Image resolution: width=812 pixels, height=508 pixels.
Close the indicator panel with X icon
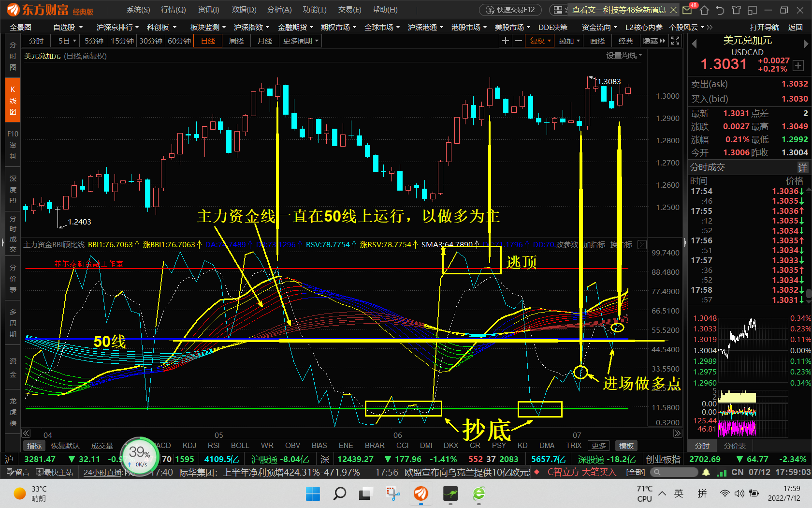point(642,245)
